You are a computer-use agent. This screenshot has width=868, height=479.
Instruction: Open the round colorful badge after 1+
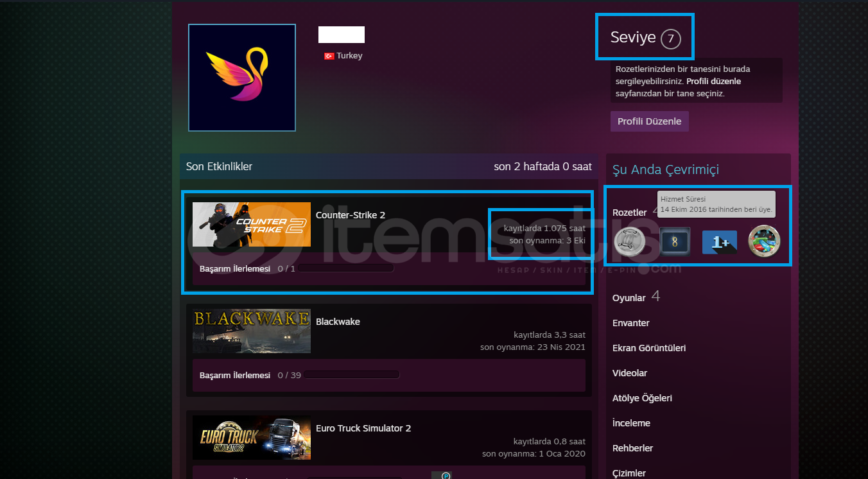click(764, 242)
